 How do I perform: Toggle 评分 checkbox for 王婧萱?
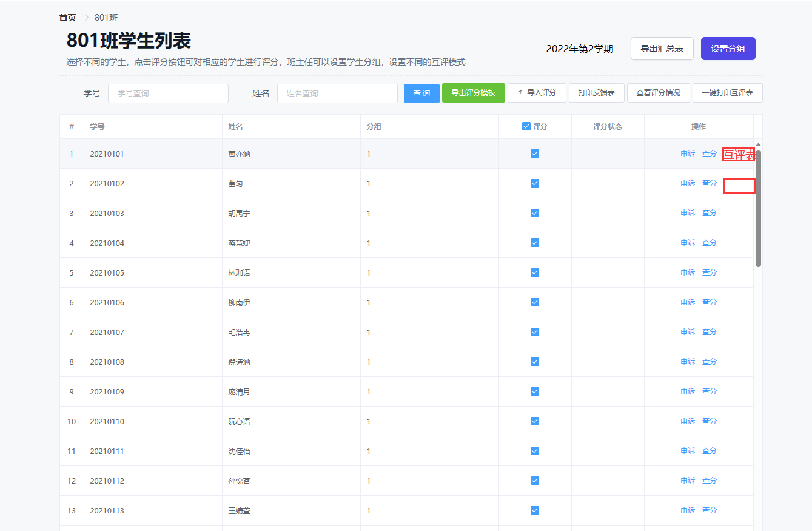(x=535, y=510)
